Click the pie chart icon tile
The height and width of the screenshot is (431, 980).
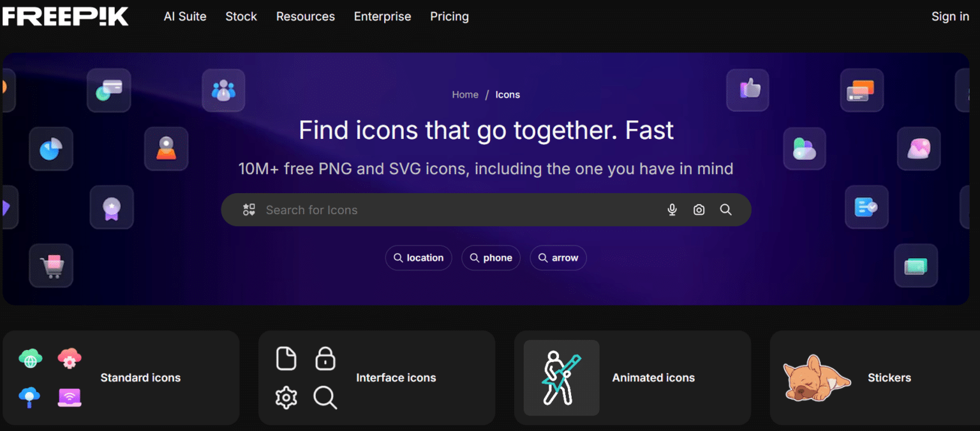click(x=50, y=149)
